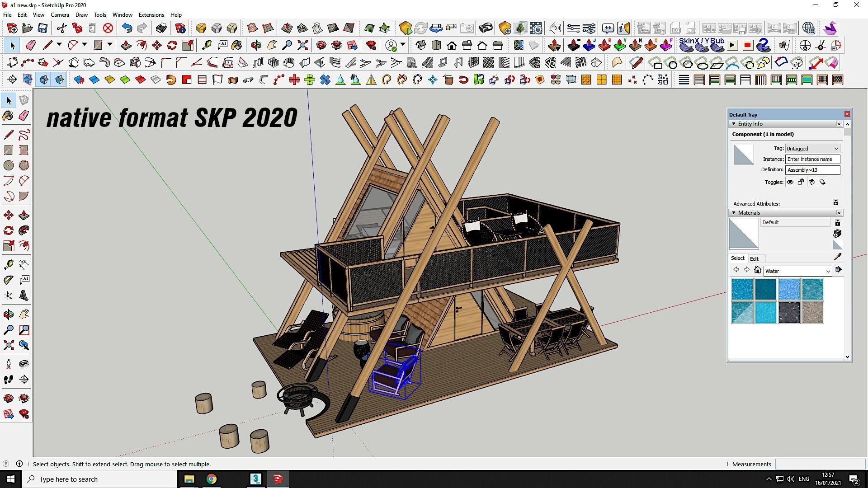Toggle the Hidden eye toggle in Entity Info

790,182
